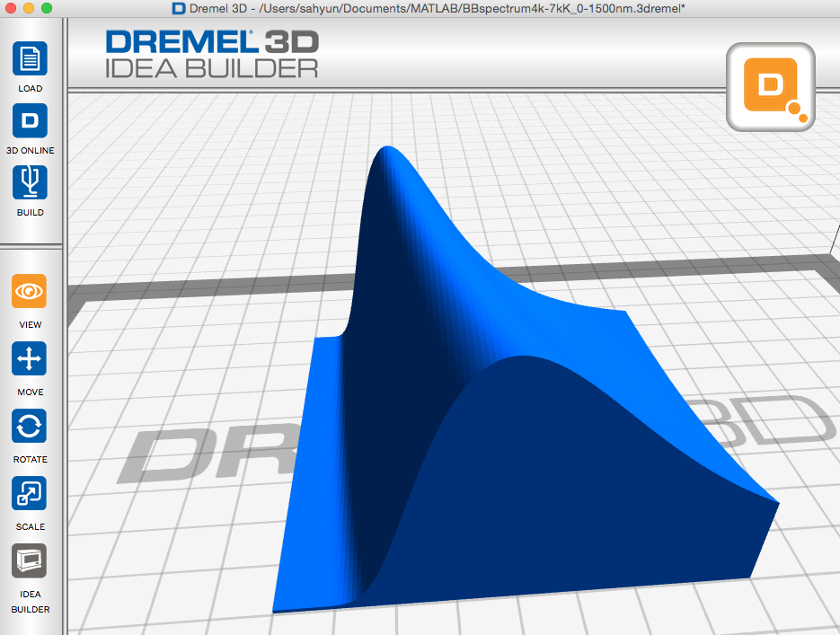Viewport: 840px width, 635px height.
Task: Click the window title bar document icon
Action: (179, 9)
